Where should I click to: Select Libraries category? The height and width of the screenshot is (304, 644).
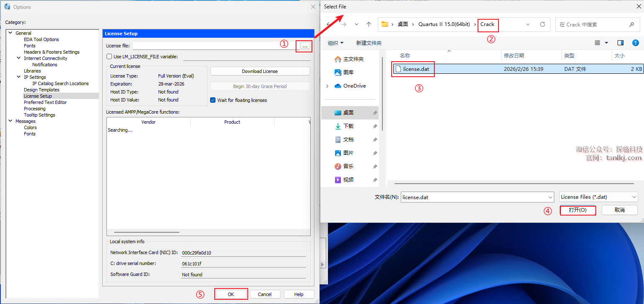[x=32, y=71]
